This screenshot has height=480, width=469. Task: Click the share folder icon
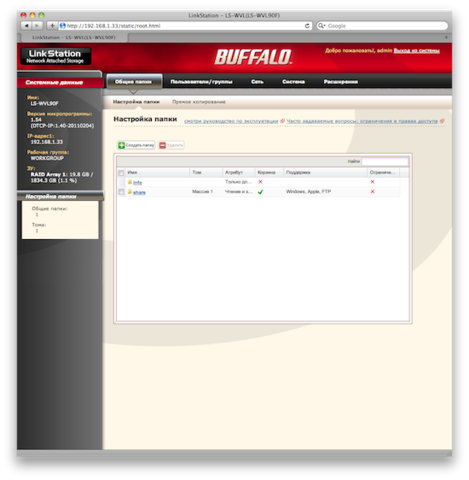click(130, 192)
